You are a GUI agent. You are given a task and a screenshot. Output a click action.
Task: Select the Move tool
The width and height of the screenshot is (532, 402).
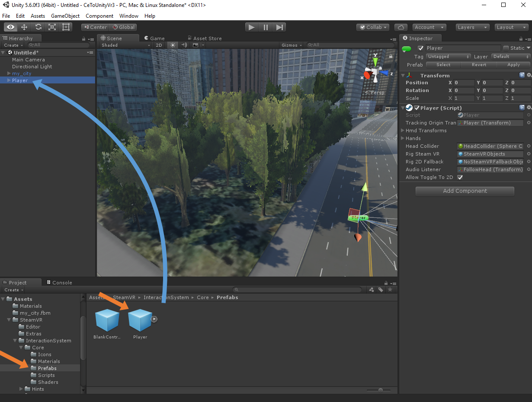coord(24,27)
